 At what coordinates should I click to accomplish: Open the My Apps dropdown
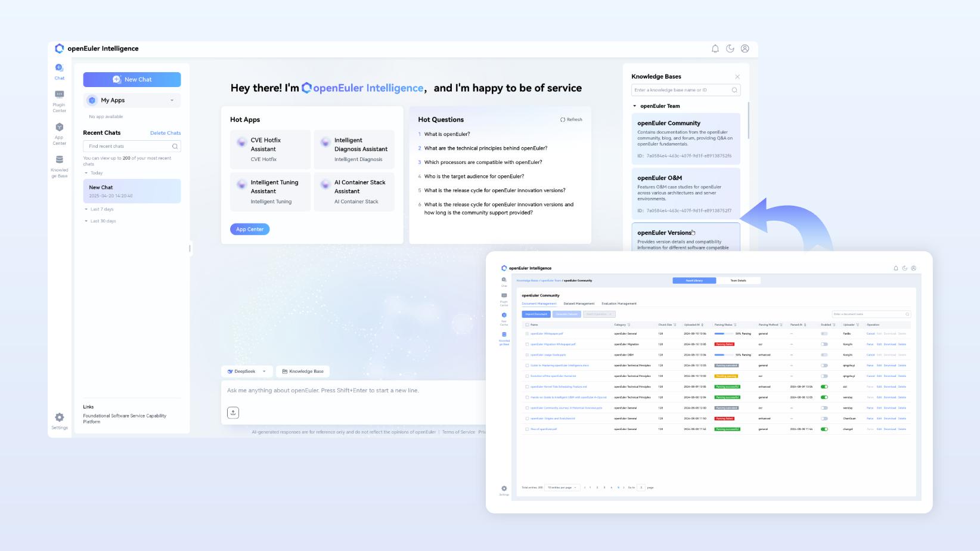click(132, 100)
